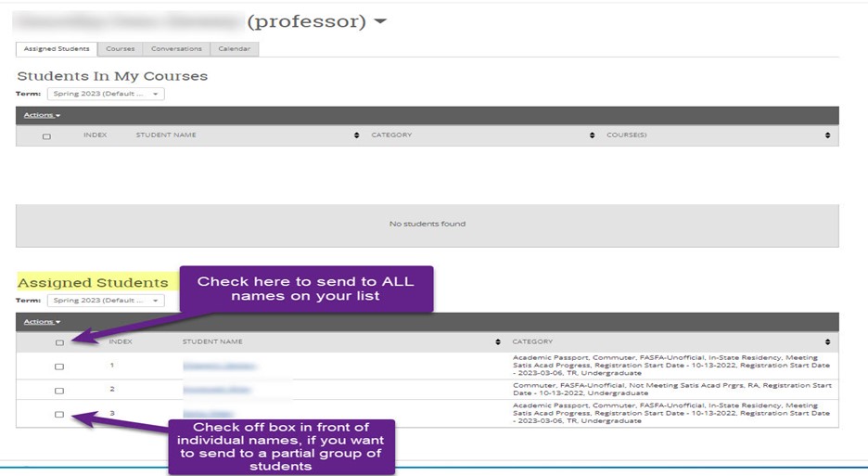Open the professor role dropdown arrow
Viewport: 868px width, 476px height.
tap(380, 21)
